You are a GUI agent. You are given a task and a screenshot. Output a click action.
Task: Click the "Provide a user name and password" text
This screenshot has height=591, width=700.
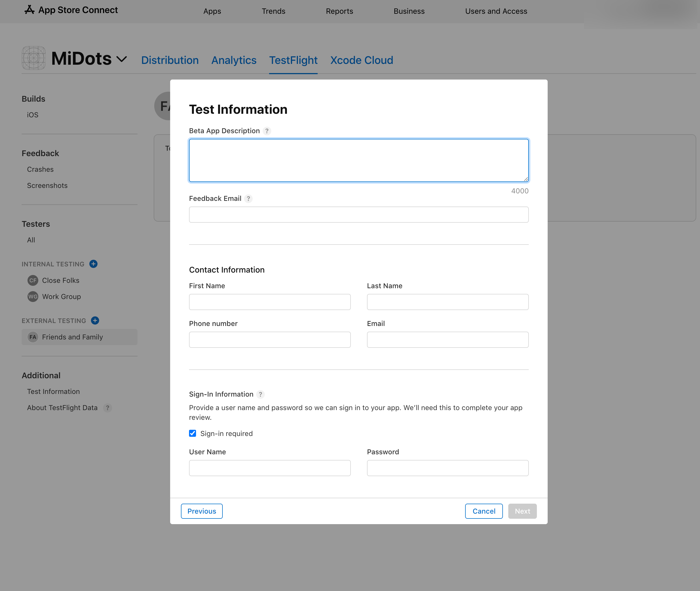[x=356, y=413]
